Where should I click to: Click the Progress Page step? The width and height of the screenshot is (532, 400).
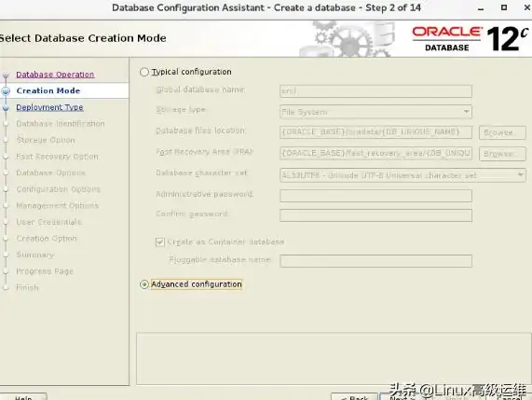point(45,271)
